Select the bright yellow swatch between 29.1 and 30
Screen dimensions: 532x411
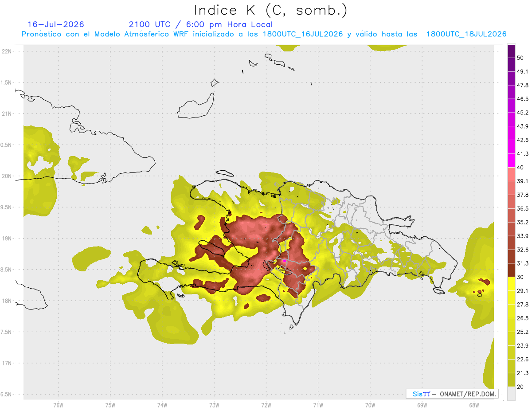pyautogui.click(x=511, y=284)
